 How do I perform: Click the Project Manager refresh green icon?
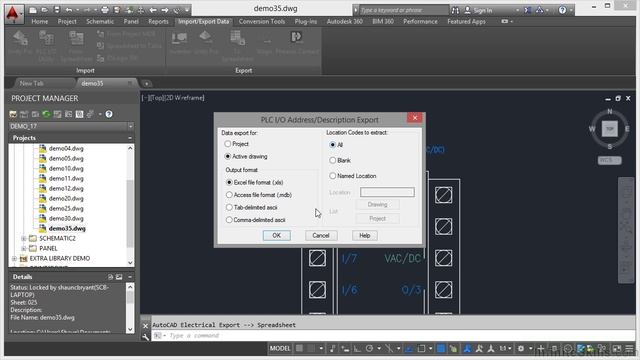[x=46, y=114]
